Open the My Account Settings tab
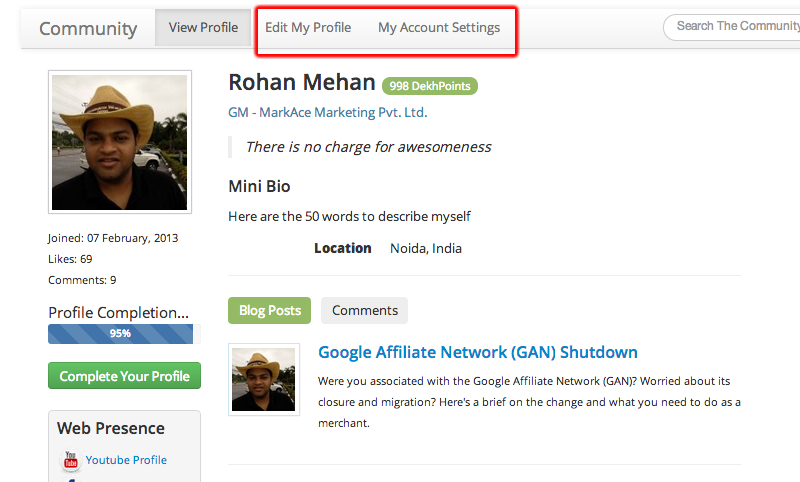 click(x=439, y=28)
